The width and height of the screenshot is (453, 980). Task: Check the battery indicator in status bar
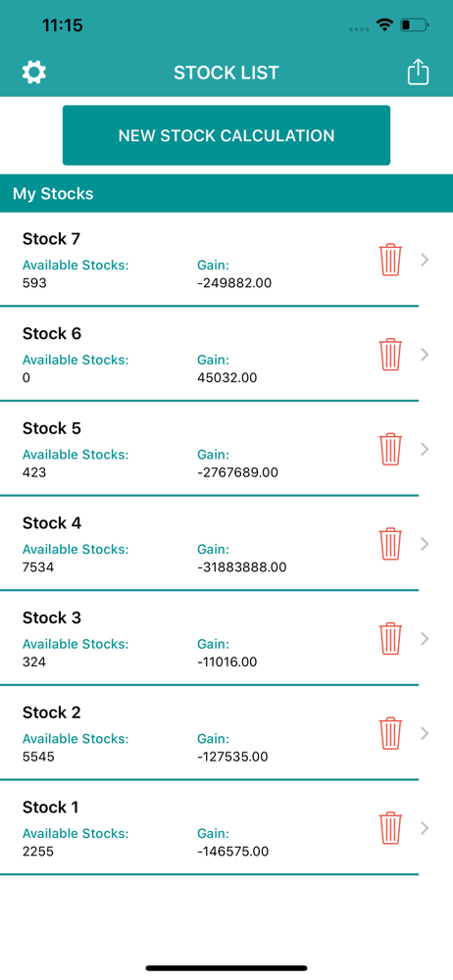414,25
